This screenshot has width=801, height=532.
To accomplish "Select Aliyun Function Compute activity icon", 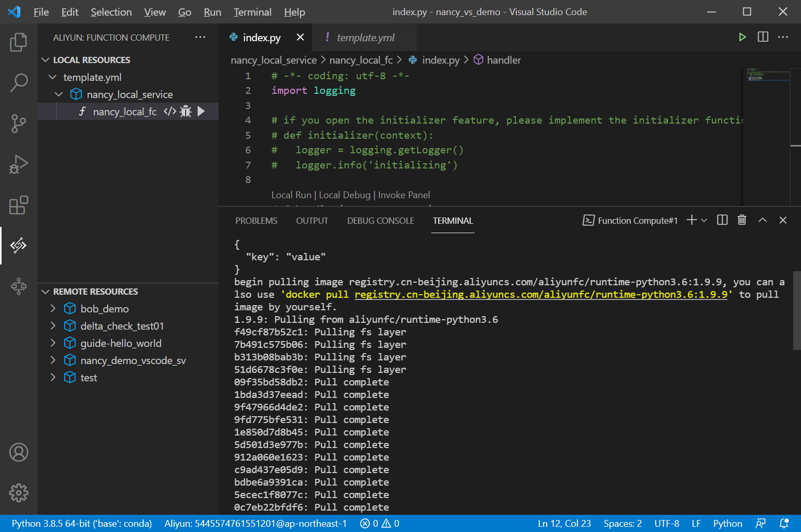I will coord(19,245).
